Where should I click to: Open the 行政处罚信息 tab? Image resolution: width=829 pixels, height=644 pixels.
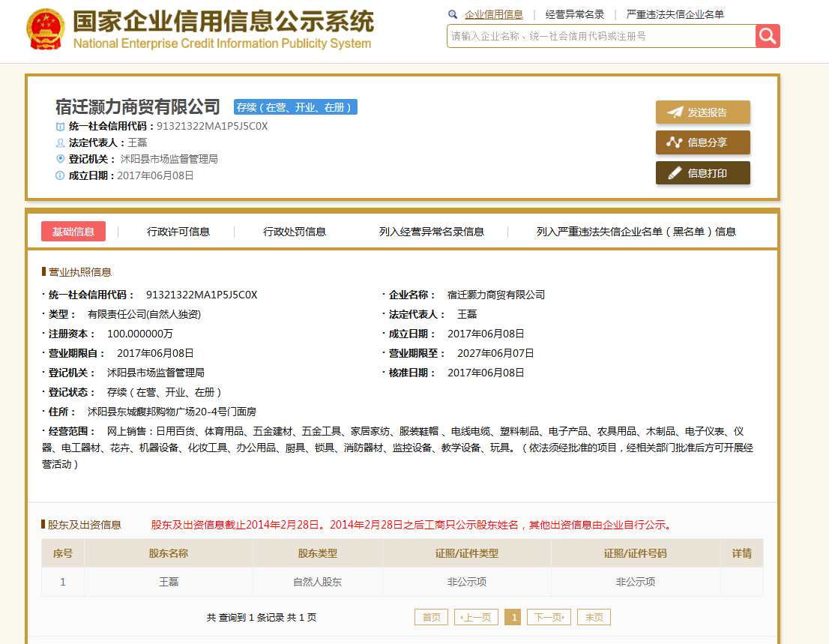tap(295, 232)
